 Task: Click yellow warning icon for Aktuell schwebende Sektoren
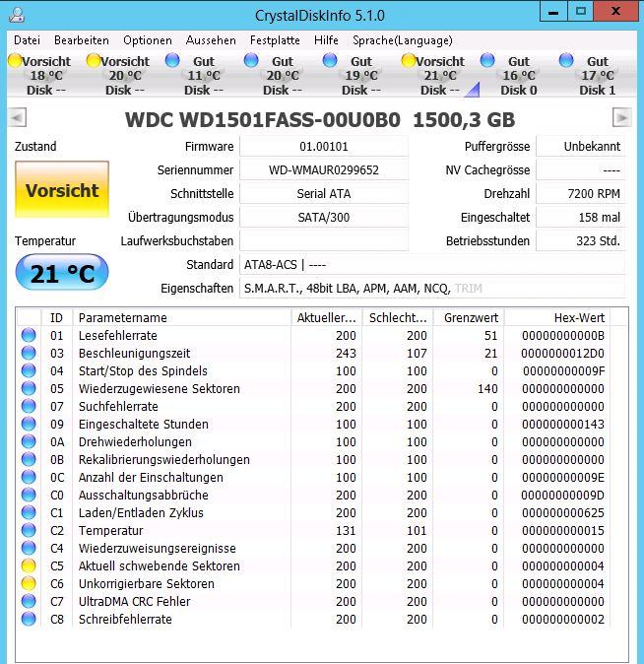[29, 565]
